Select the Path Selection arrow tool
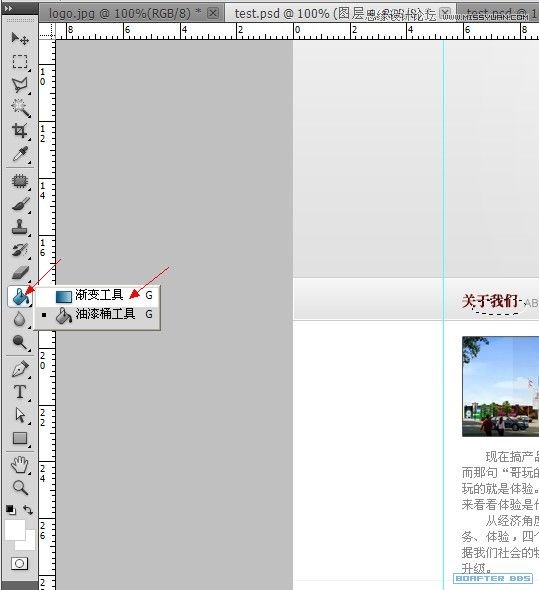 click(x=20, y=415)
